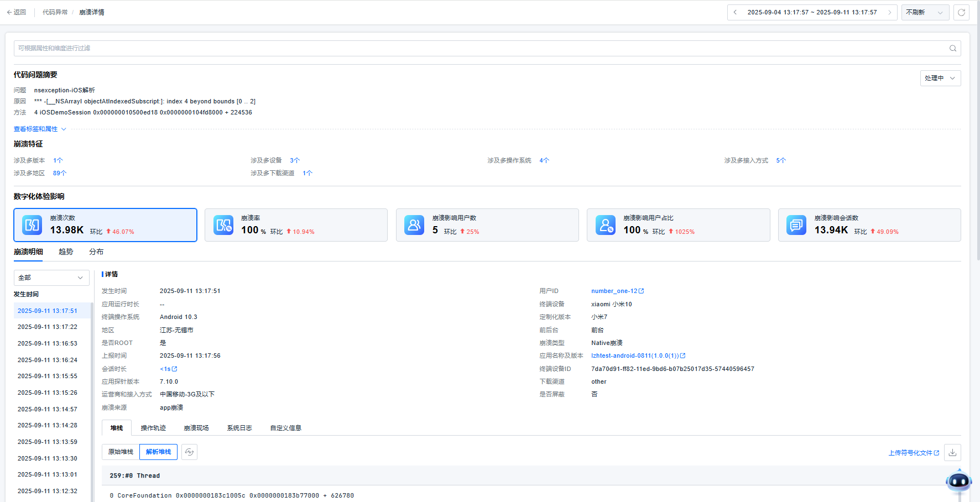Image resolution: width=980 pixels, height=502 pixels.
Task: Click the attribute filter input field
Action: pyautogui.click(x=476, y=48)
